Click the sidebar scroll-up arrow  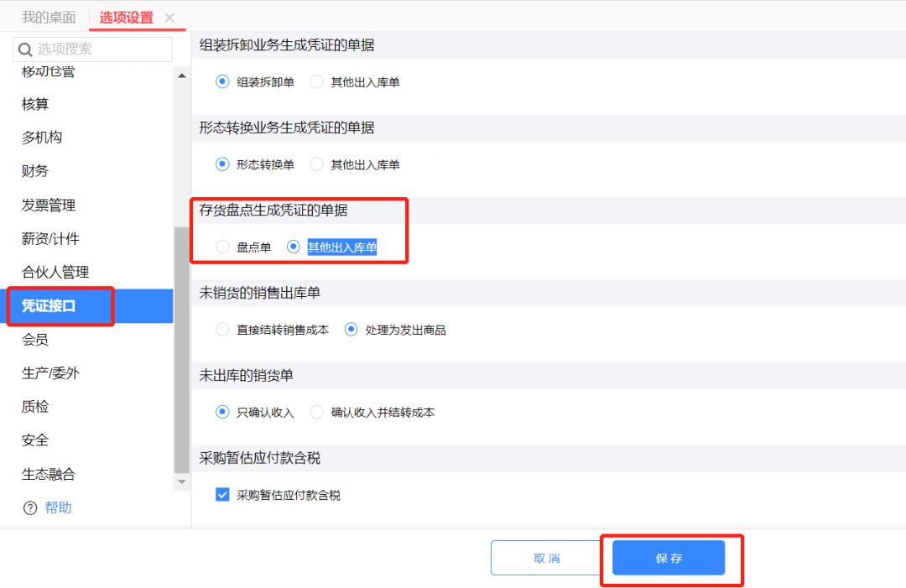[182, 75]
